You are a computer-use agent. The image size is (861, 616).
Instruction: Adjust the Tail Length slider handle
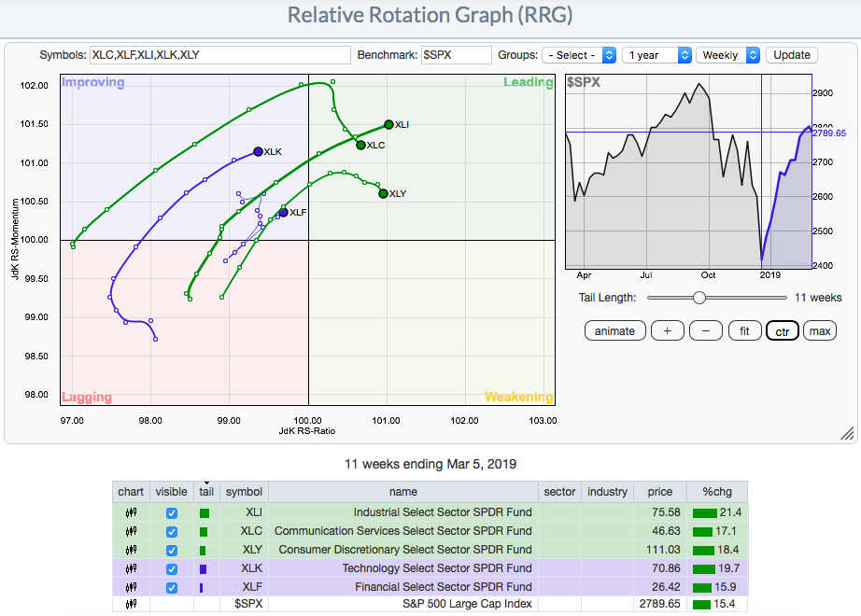pos(699,298)
